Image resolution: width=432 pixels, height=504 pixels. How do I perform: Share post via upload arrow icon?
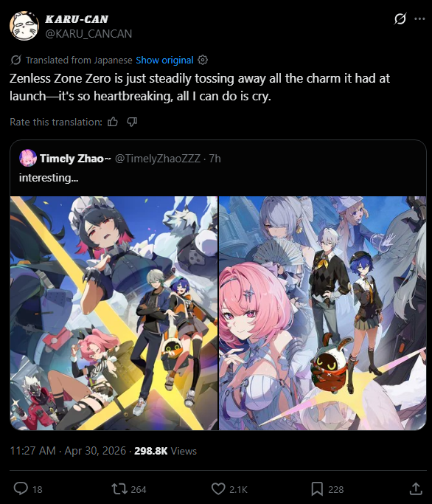click(416, 489)
